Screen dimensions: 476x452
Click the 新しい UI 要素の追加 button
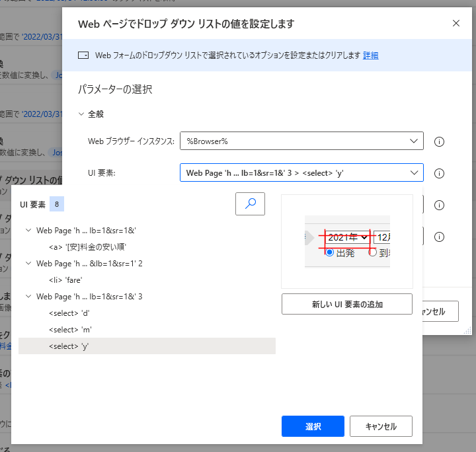pos(347,305)
